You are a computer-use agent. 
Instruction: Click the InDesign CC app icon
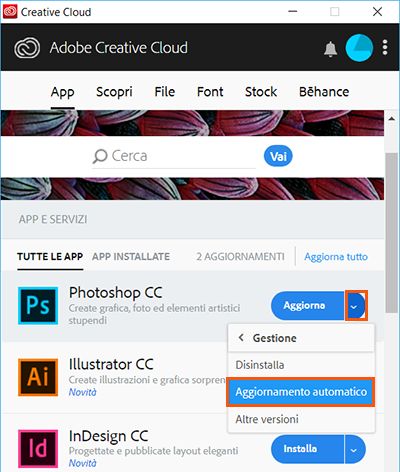pyautogui.click(x=38, y=448)
